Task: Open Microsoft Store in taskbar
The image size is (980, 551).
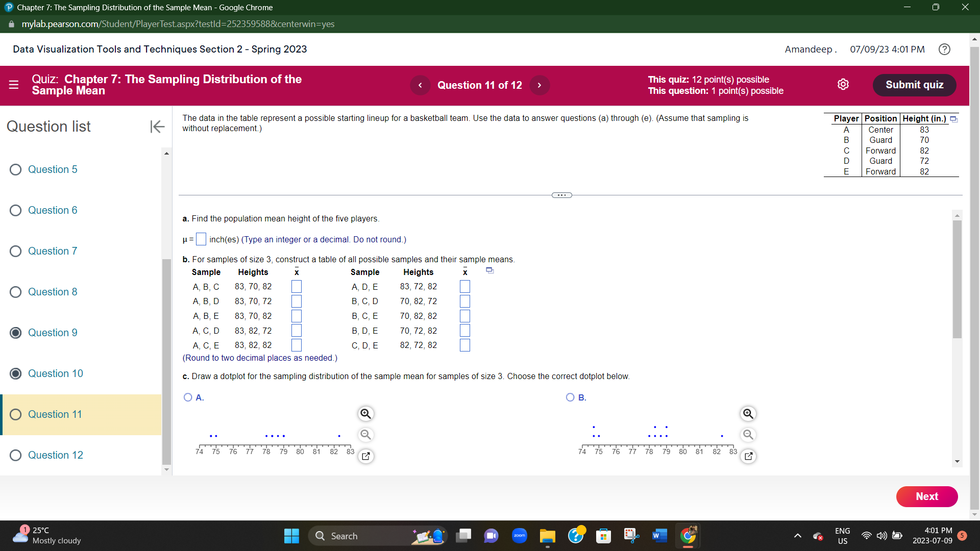Action: pos(603,536)
